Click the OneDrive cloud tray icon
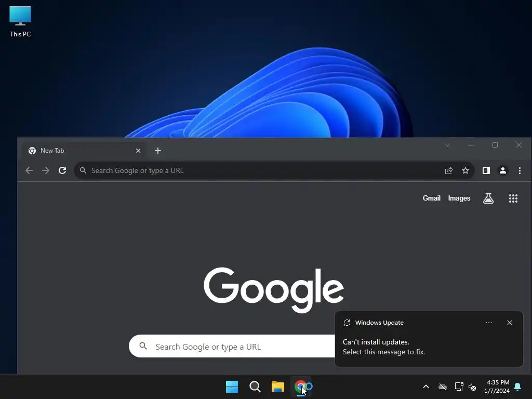532x399 pixels. tap(443, 387)
